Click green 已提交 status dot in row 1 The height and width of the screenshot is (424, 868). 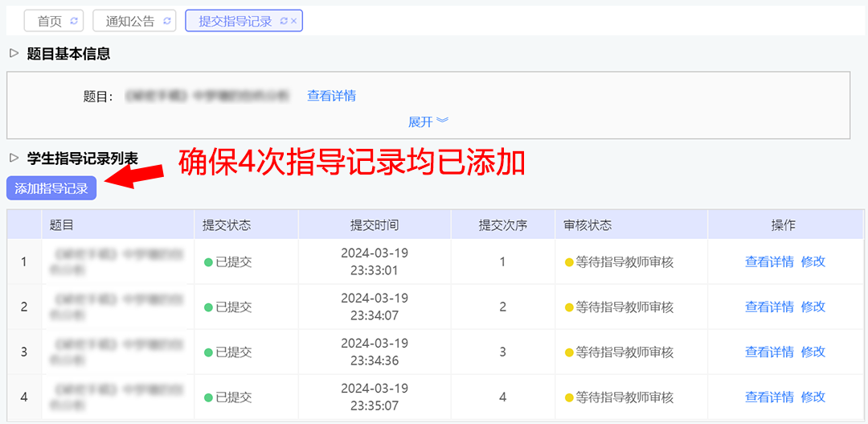pos(208,262)
